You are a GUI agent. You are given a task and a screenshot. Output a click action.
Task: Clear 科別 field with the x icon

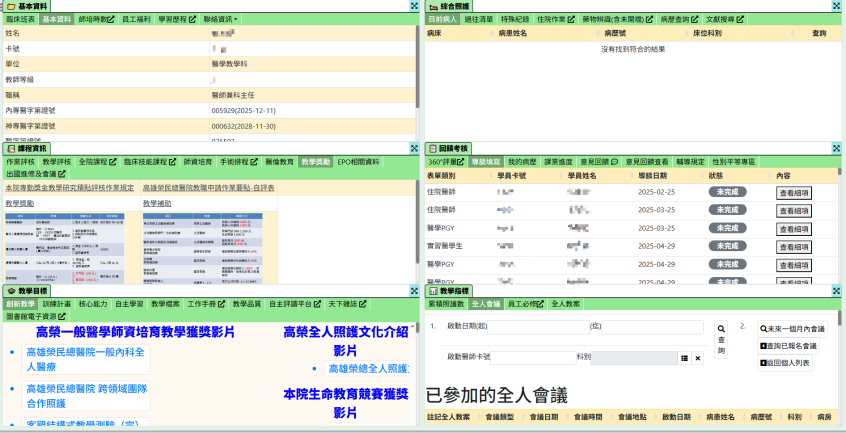698,357
